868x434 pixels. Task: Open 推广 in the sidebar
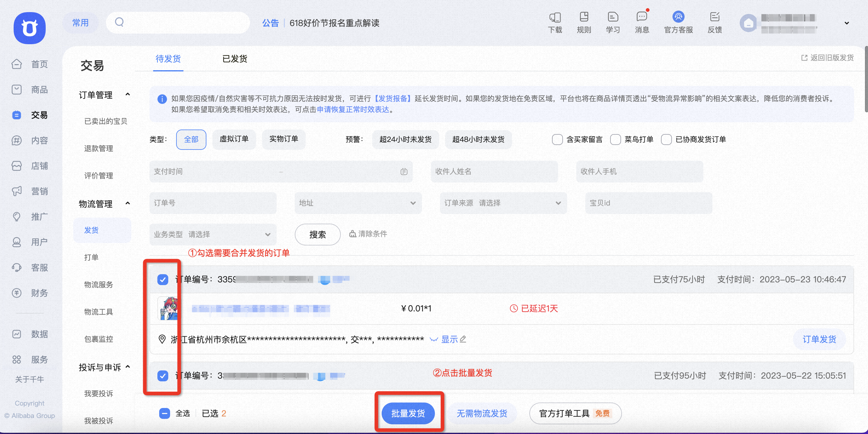(30, 216)
